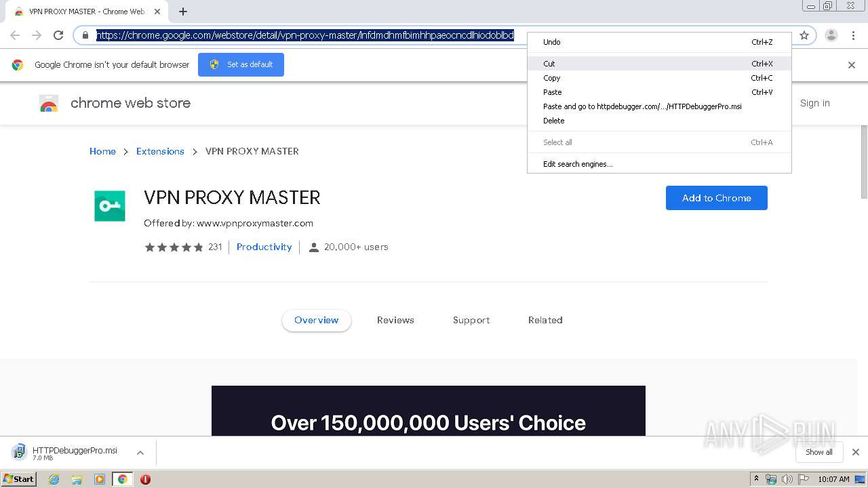Viewport: 868px width, 488px height.
Task: Open Internet Explorer from taskbar
Action: (x=54, y=479)
